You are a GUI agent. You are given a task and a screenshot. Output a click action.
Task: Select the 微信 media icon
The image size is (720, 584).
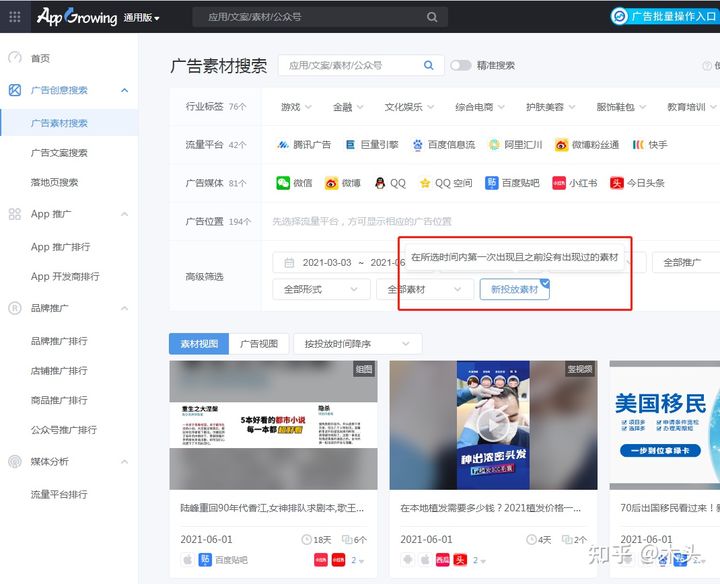click(283, 183)
